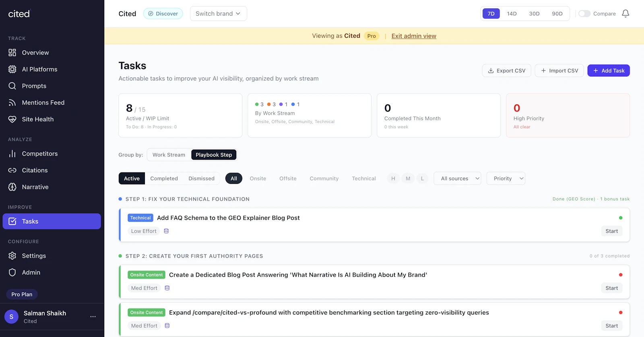Open task 'Add FAQ Schema to the GEO Explainer Blog Post'

(x=228, y=218)
